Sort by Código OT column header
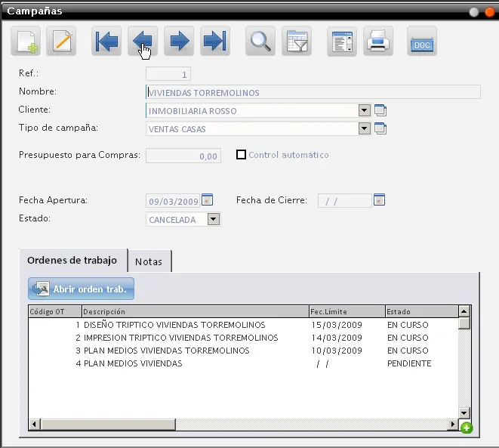This screenshot has height=448, width=499. (55, 311)
